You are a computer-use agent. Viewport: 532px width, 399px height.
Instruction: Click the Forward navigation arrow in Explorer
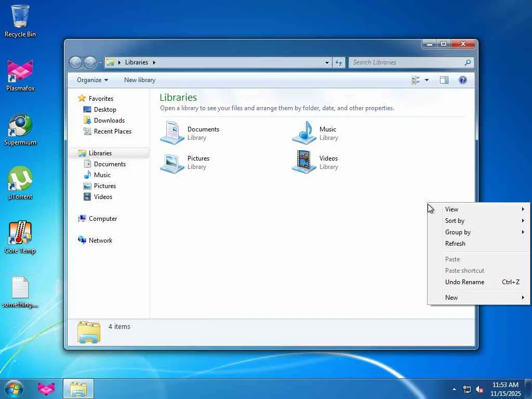click(90, 62)
